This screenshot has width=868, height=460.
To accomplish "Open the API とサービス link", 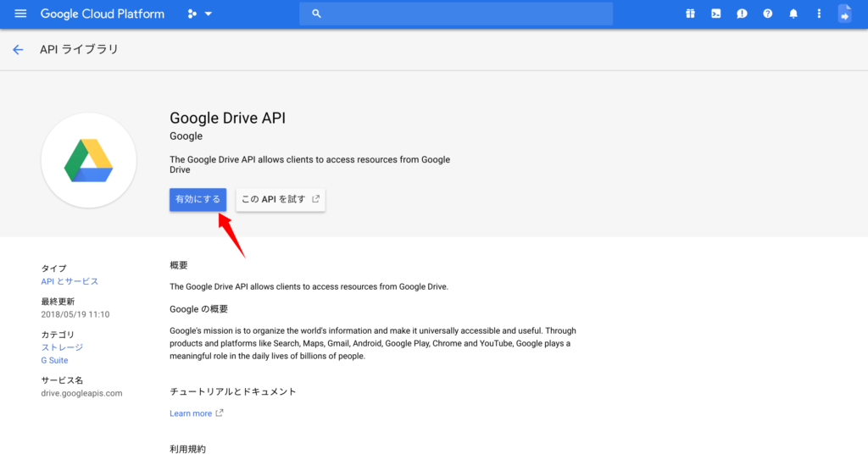I will [x=70, y=281].
